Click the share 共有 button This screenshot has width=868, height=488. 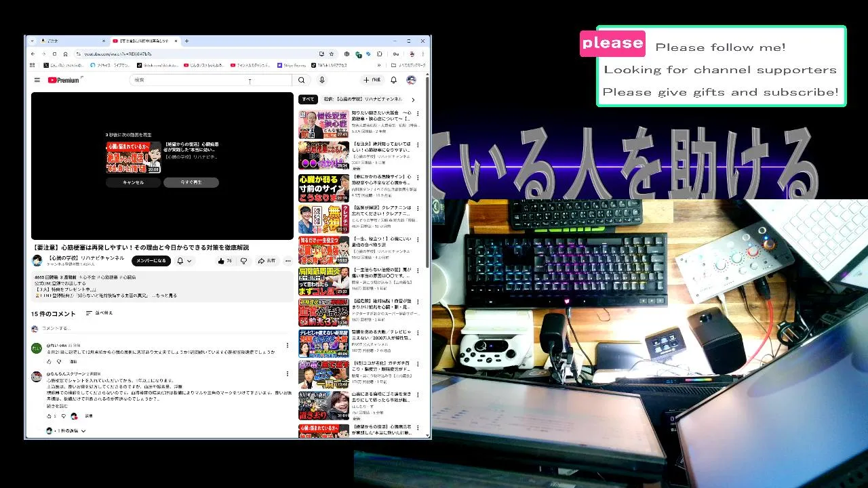(x=267, y=261)
